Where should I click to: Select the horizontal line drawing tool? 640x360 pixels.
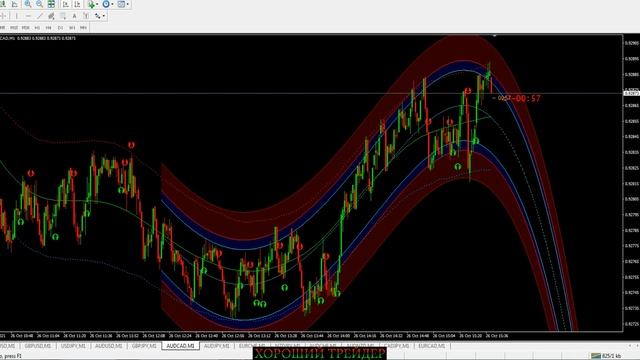pyautogui.click(x=28, y=16)
